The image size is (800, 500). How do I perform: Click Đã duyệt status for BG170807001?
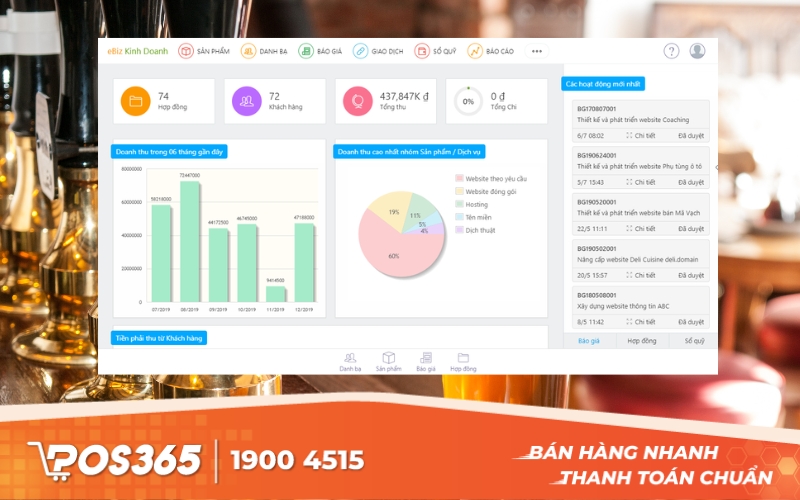[x=691, y=135]
